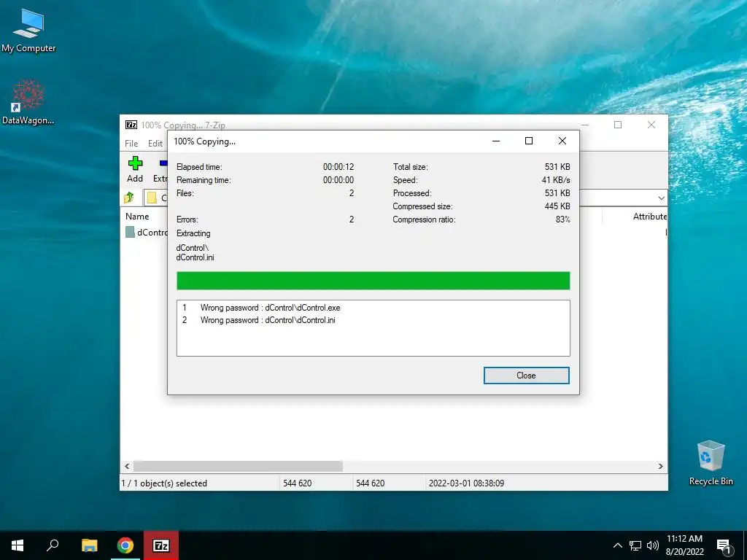Click the network tray icon
This screenshot has width=747, height=560.
click(x=635, y=545)
